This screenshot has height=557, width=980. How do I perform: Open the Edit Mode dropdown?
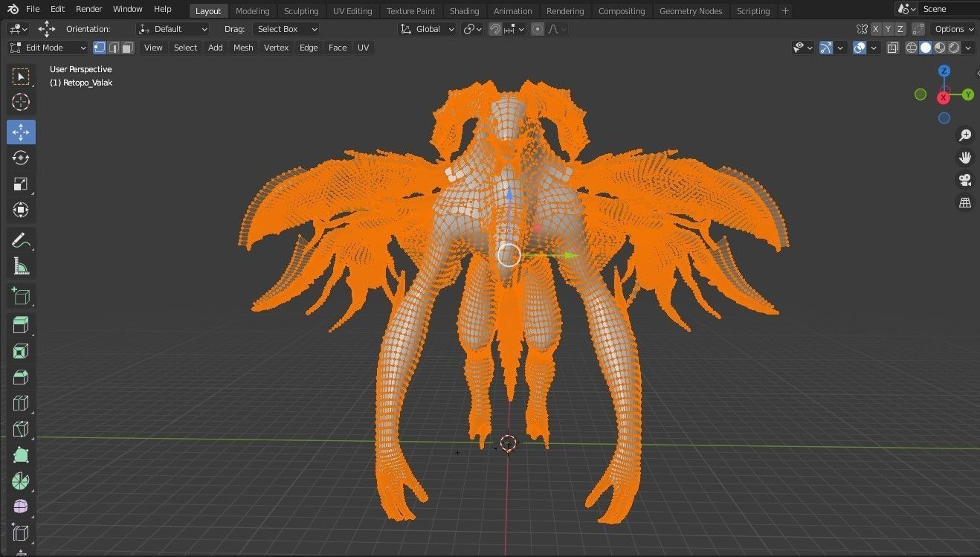tap(48, 48)
